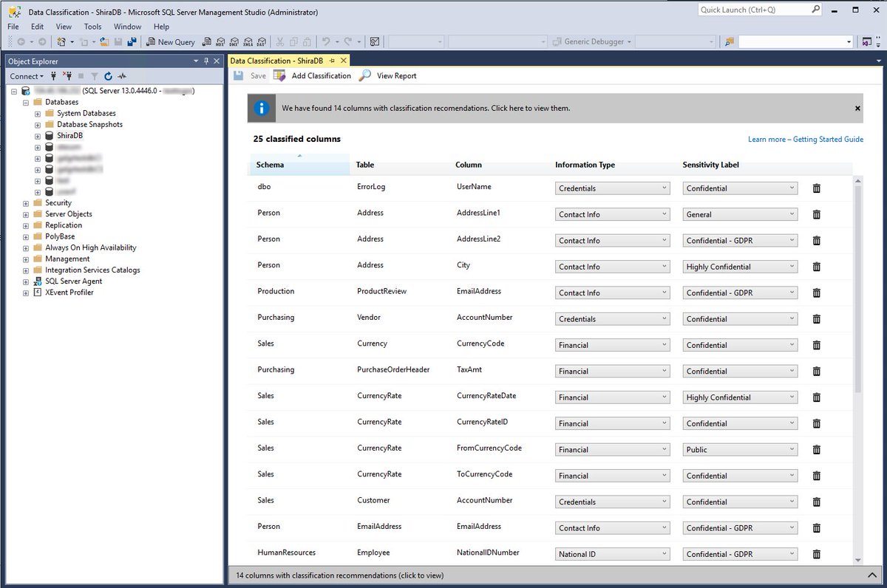
Task: Open the Help menu
Action: [x=161, y=27]
